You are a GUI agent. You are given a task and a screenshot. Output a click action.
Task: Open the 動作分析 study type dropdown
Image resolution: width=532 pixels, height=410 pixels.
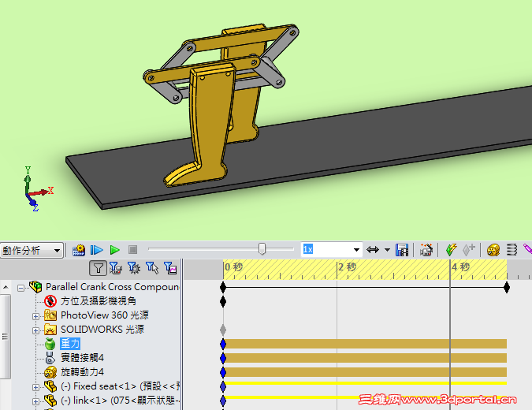32,251
